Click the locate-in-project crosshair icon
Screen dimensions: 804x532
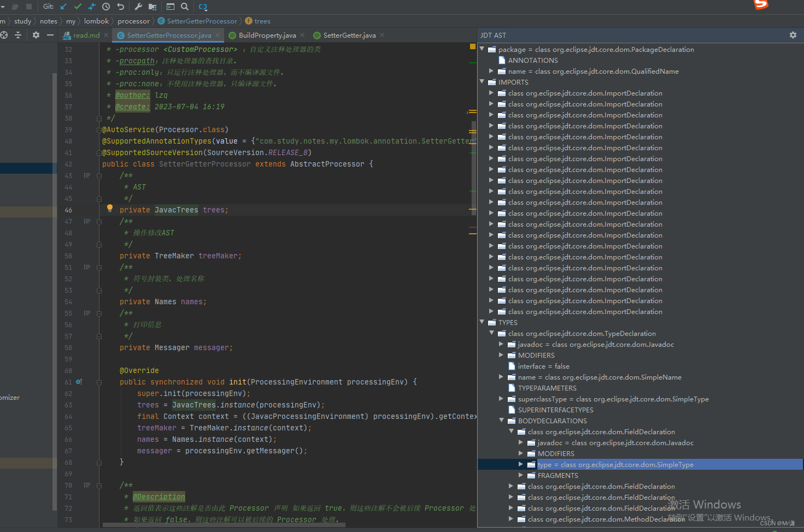point(4,35)
